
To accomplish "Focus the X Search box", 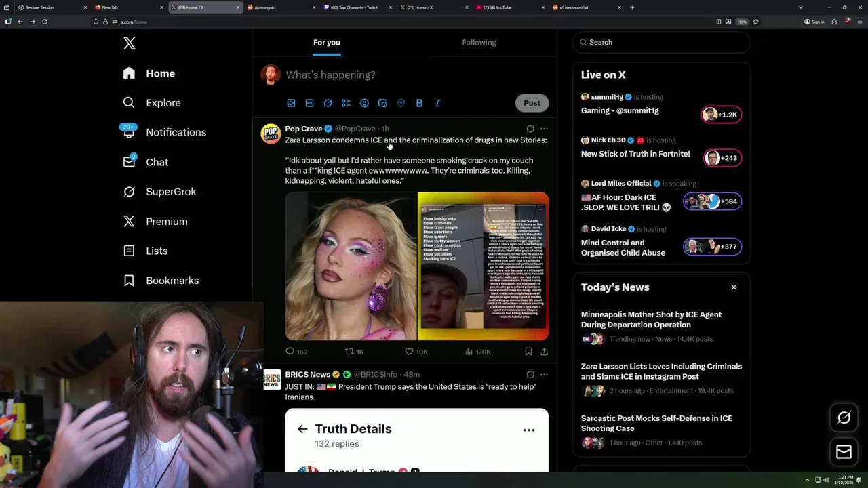I will tap(661, 42).
